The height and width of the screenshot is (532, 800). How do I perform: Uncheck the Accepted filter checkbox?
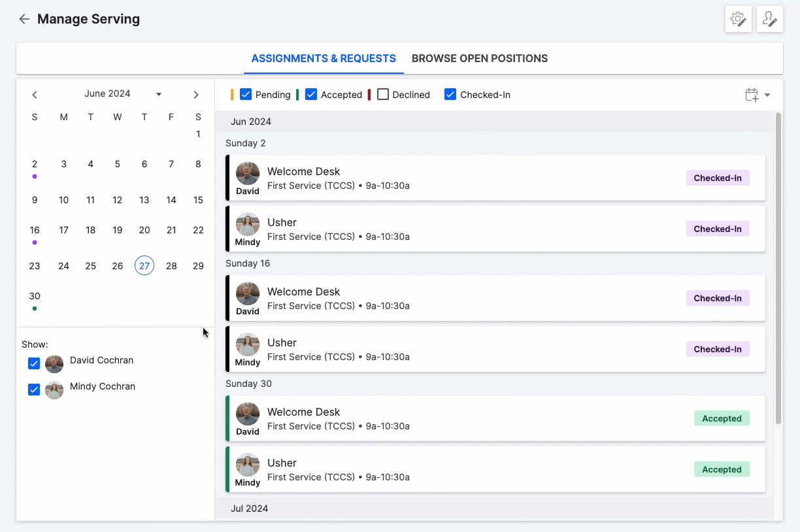[x=311, y=94]
